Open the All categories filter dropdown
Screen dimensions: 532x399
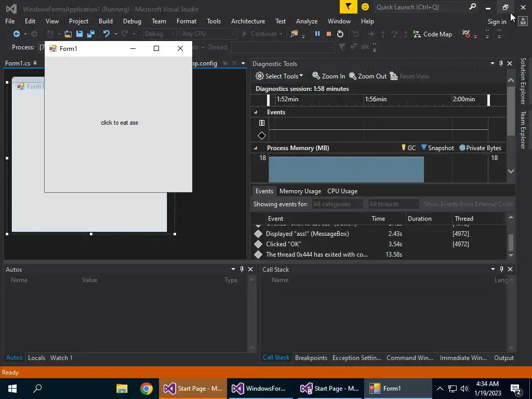337,204
